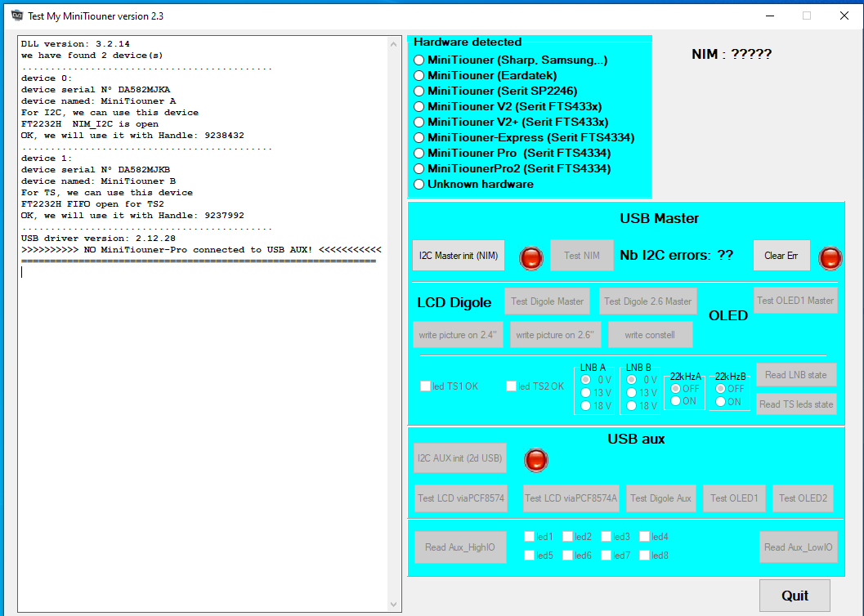This screenshot has height=616, width=864.
Task: Click the red LED beside Clear Err
Action: tap(830, 257)
